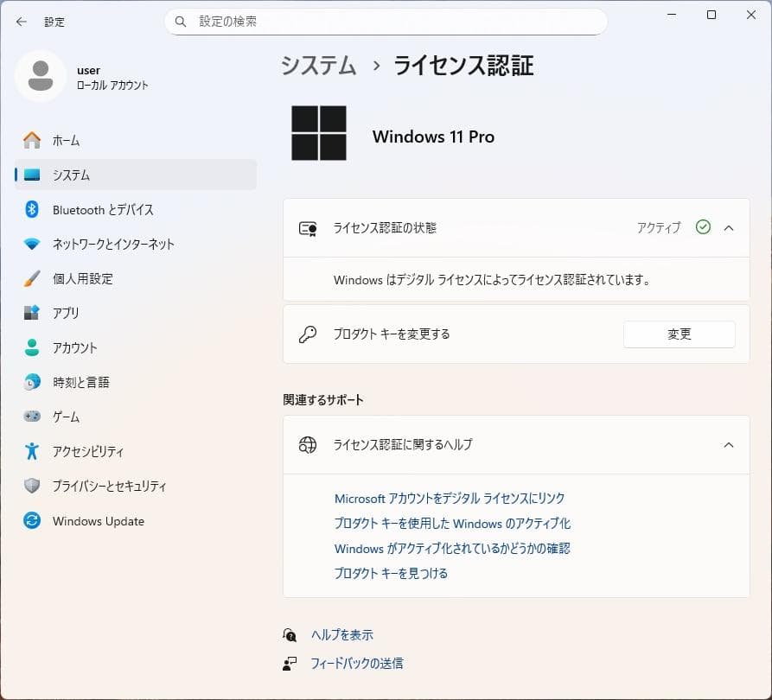
Task: Open 時刻と言語 settings
Action: [x=136, y=382]
